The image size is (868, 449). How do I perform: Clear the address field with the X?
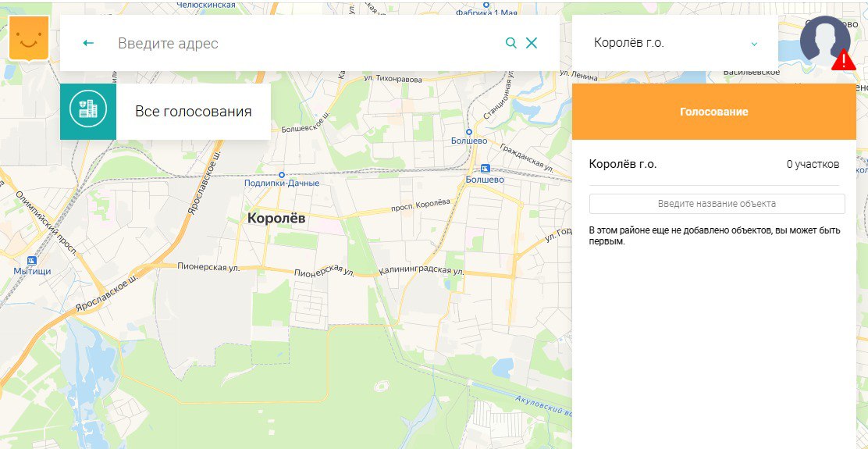532,43
